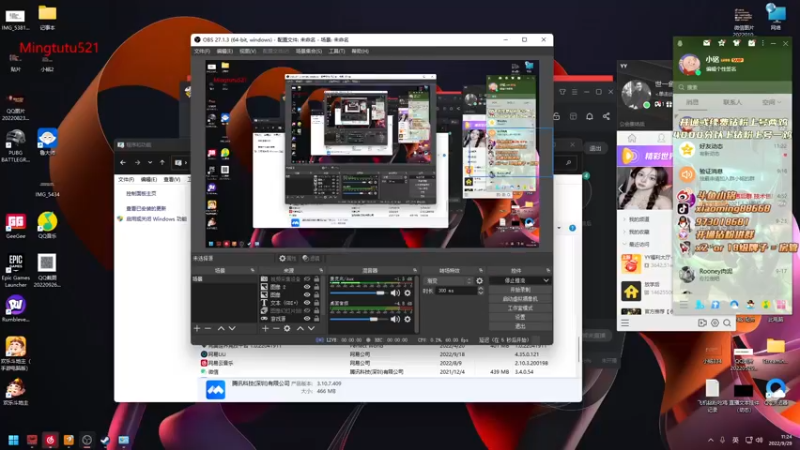This screenshot has width=800, height=450.
Task: Click the bell notification icon in the red window
Action: [589, 116]
